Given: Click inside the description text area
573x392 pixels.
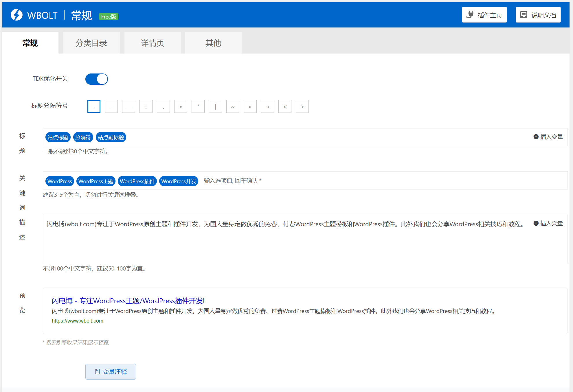Looking at the screenshot, I should (x=260, y=240).
